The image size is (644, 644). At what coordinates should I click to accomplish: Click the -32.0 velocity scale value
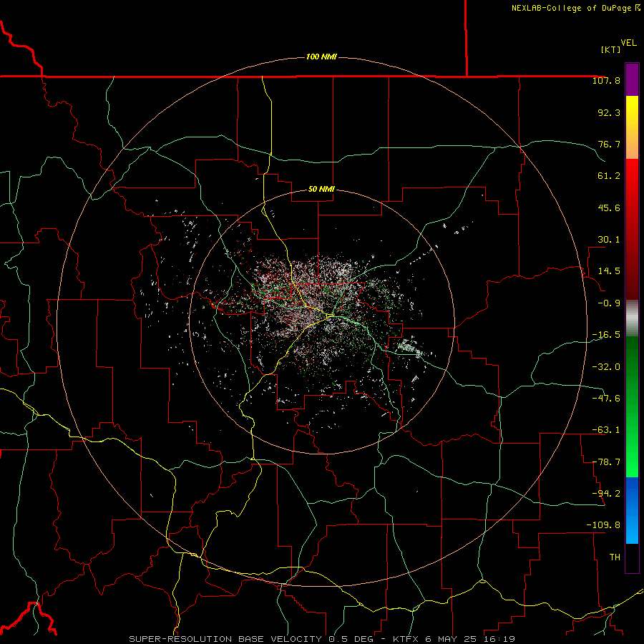pyautogui.click(x=606, y=367)
